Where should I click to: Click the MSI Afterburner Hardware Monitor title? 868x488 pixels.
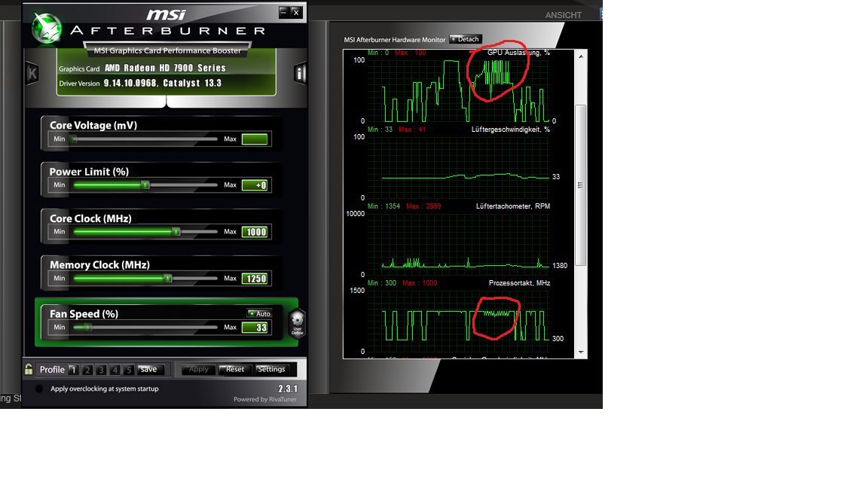[x=395, y=40]
